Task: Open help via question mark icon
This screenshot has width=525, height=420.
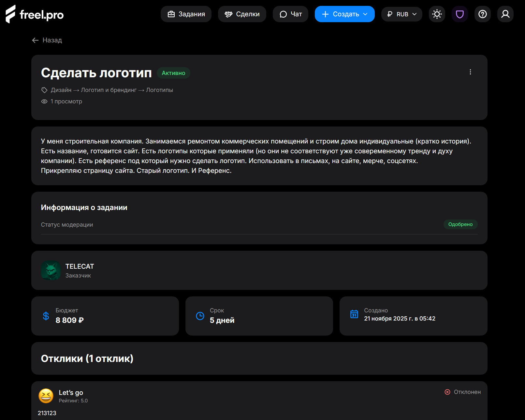Action: (x=482, y=14)
